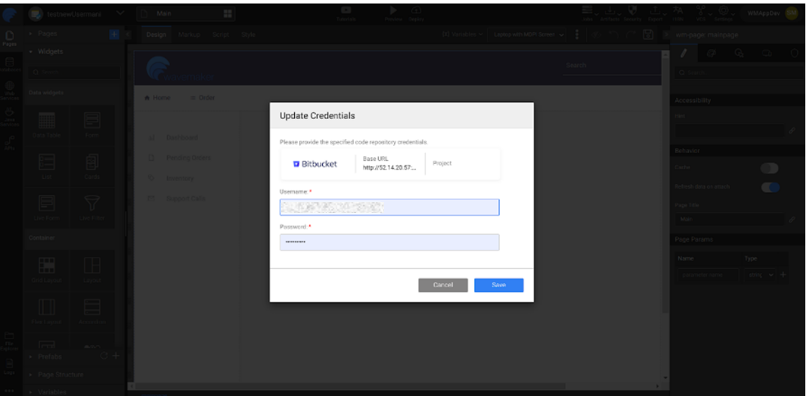Viewport: 807px width, 397px height.
Task: Toggle the Cache switch
Action: (x=769, y=168)
